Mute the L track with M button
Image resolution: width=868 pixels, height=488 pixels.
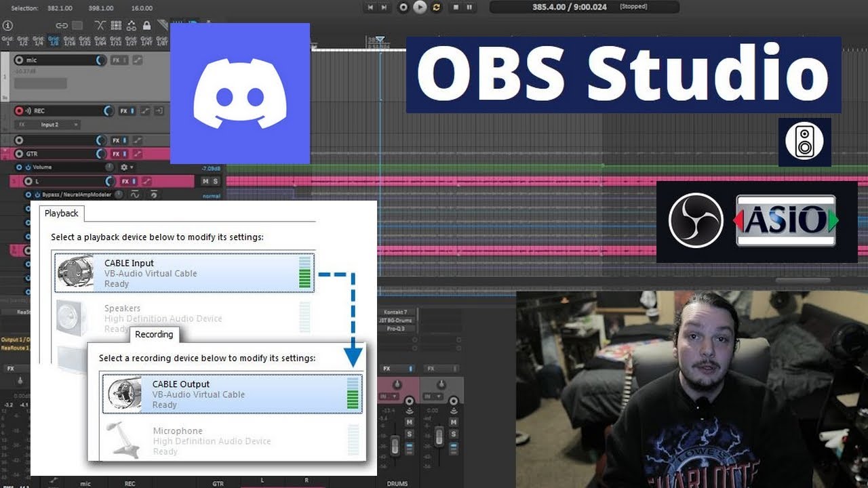tap(205, 182)
